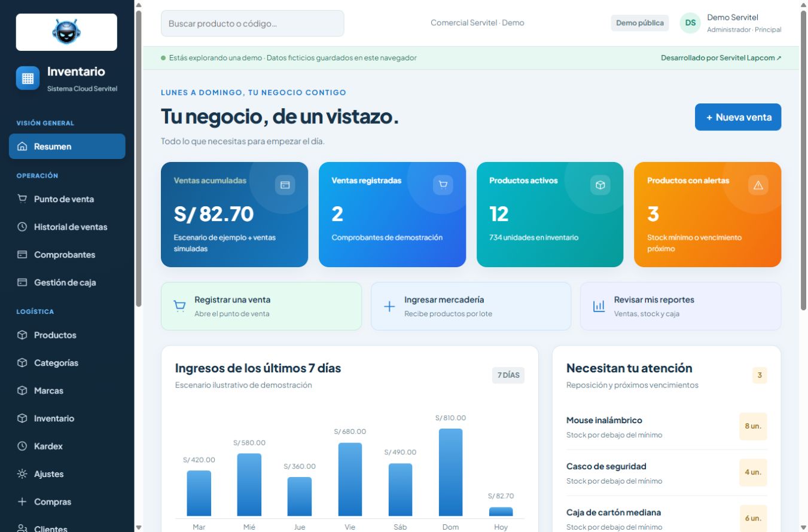Click the clock icon beside Kardex
Image resolution: width=808 pixels, height=532 pixels.
23,446
